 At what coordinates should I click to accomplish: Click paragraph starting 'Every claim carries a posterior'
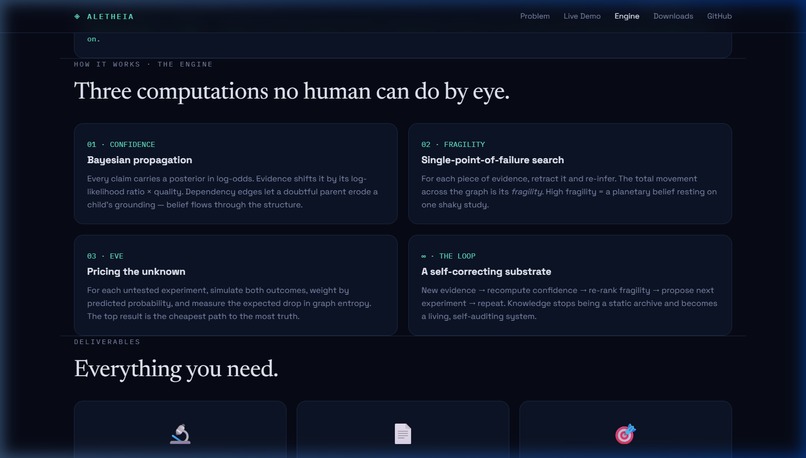[x=233, y=192]
